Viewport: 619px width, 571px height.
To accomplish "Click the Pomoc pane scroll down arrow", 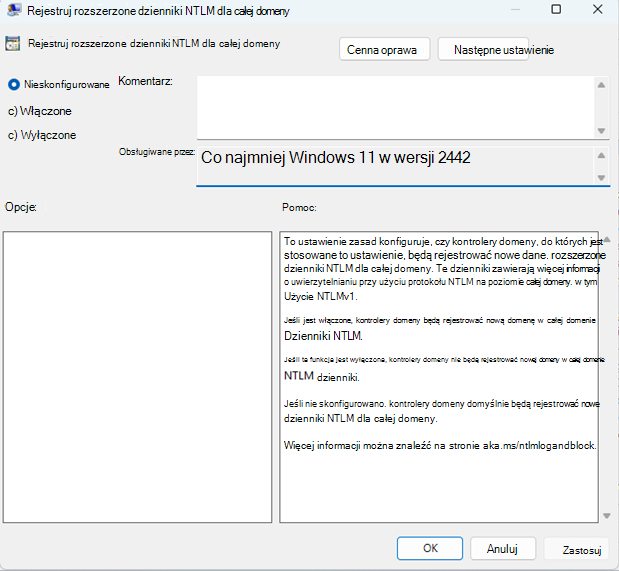I will [607, 516].
